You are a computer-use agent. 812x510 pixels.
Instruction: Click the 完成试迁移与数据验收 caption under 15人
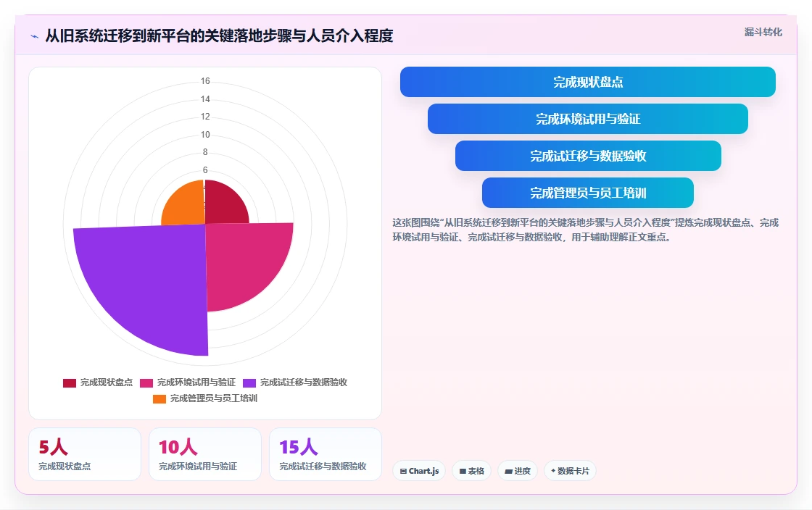pyautogui.click(x=323, y=466)
